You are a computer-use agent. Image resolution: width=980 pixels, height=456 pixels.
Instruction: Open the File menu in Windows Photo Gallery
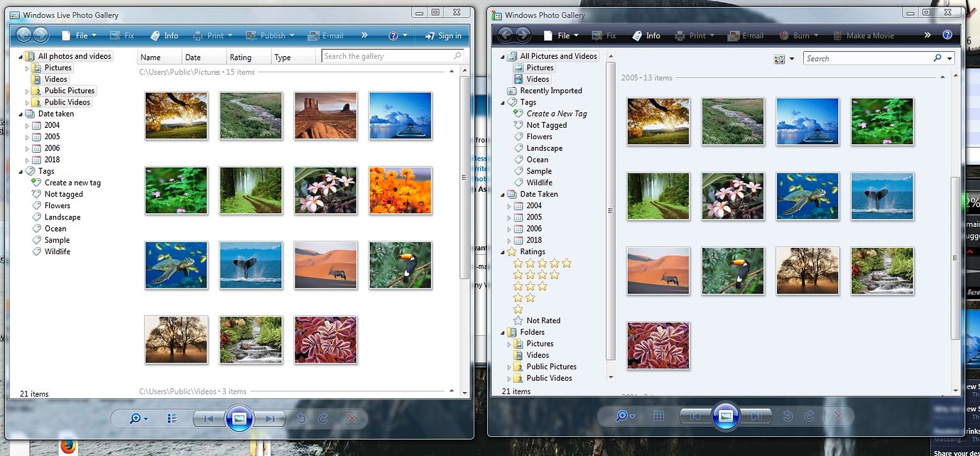coord(560,35)
